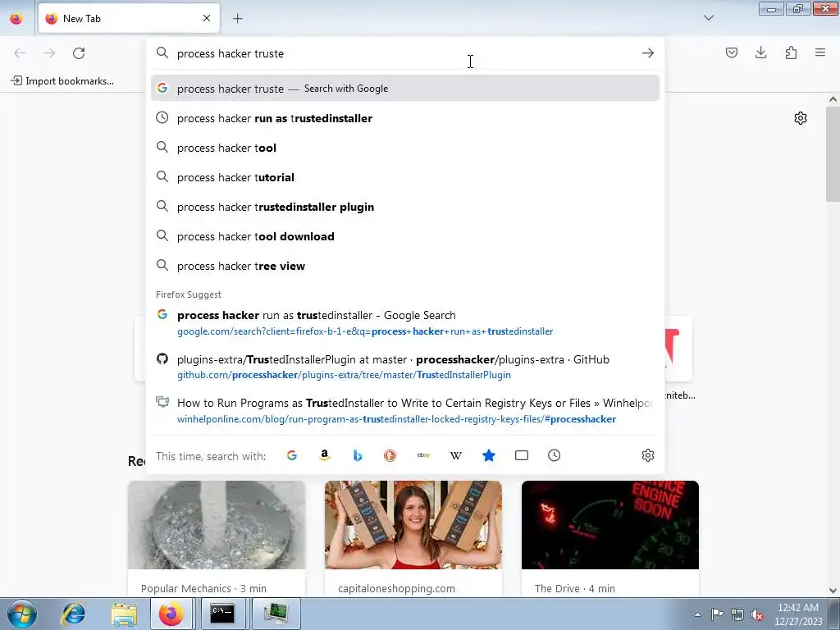Open the Extensions puzzle icon
The height and width of the screenshot is (630, 840).
tap(791, 52)
